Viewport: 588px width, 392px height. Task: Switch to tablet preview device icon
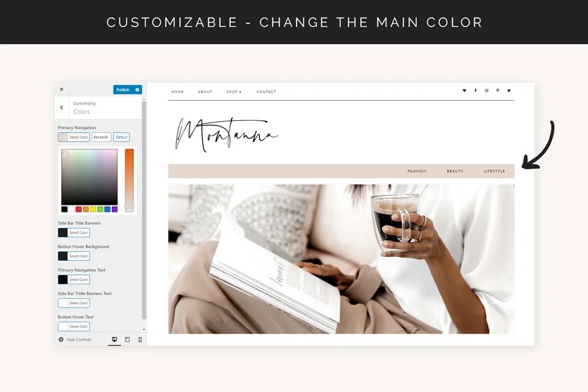pyautogui.click(x=127, y=340)
